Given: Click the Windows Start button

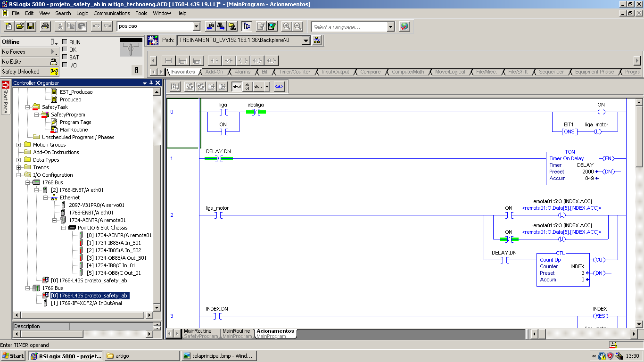Looking at the screenshot, I should point(13,356).
